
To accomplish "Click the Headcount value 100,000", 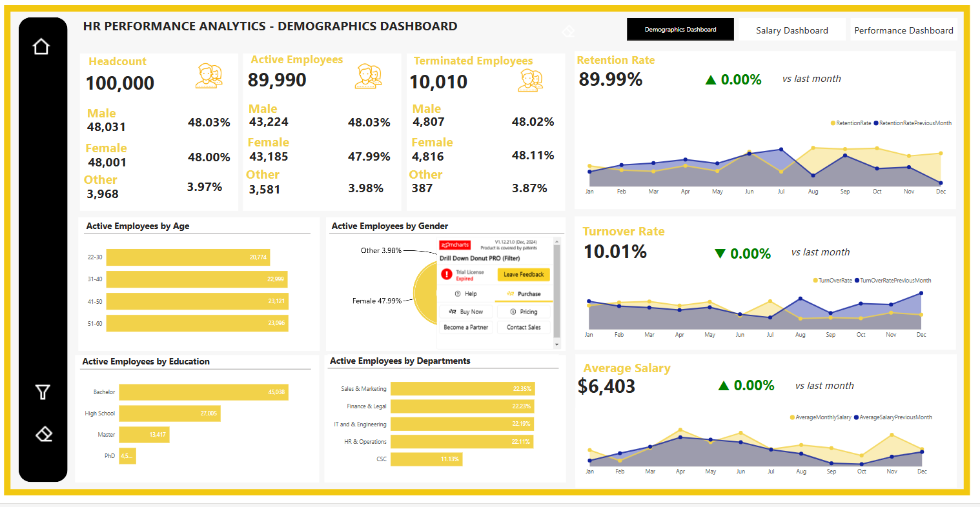I will click(x=120, y=83).
